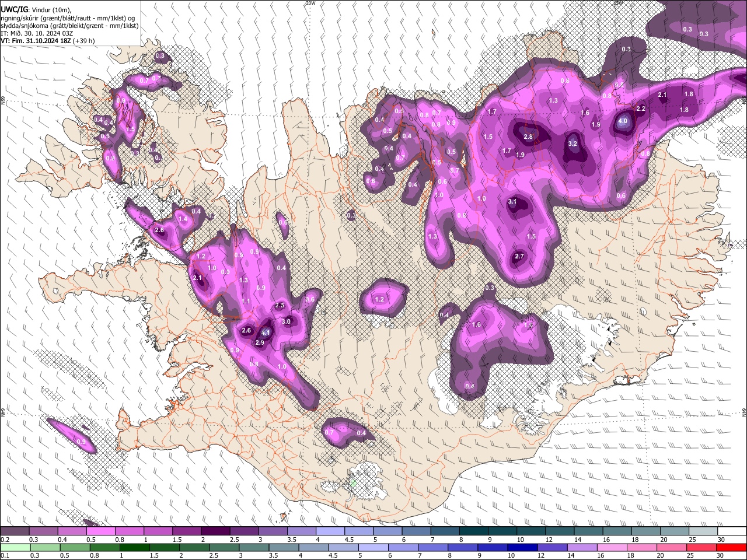Click the 20W longitude label on the top edge
The height and width of the screenshot is (560, 747).
pyautogui.click(x=310, y=3)
